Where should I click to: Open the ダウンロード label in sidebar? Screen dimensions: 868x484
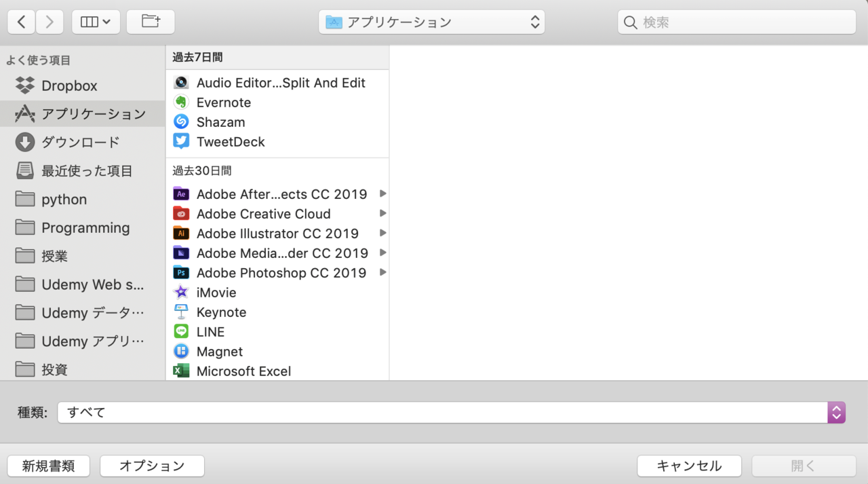80,143
